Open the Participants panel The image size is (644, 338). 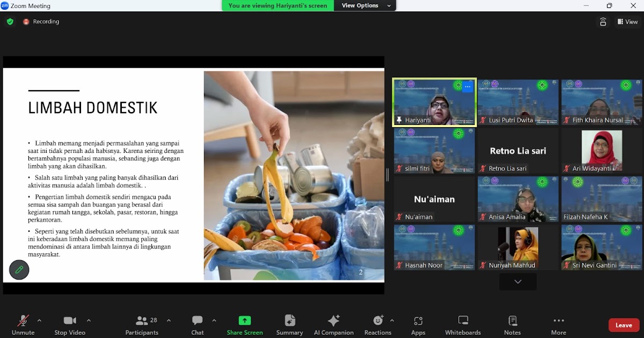pos(142,325)
